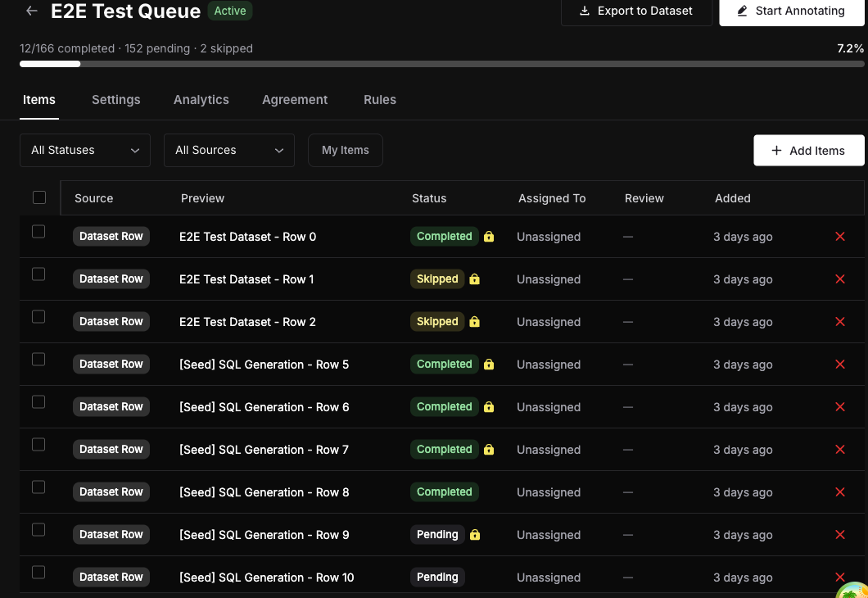
Task: Click the lock icon next to Row 2's Skipped badge
Action: tap(474, 321)
